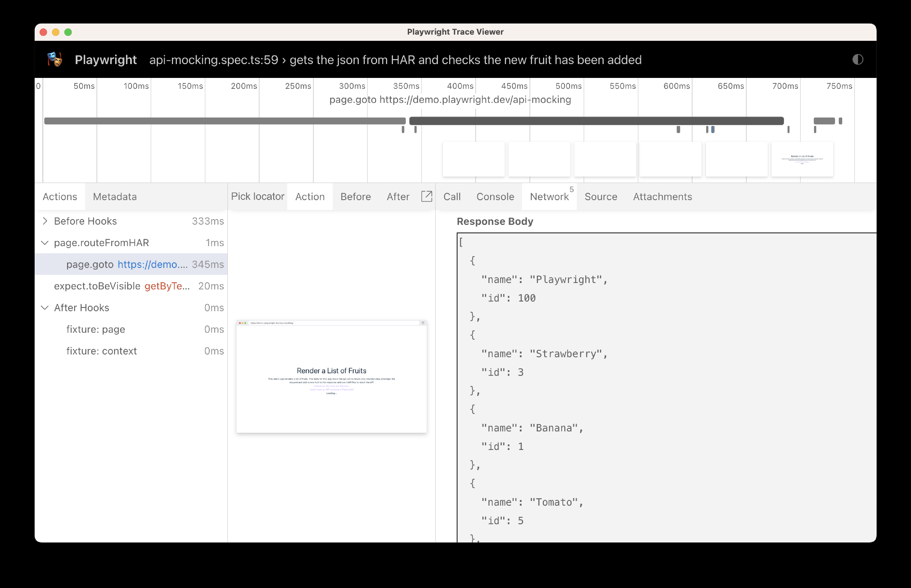The image size is (911, 588).
Task: Select the Action snapshot tab
Action: (x=310, y=197)
